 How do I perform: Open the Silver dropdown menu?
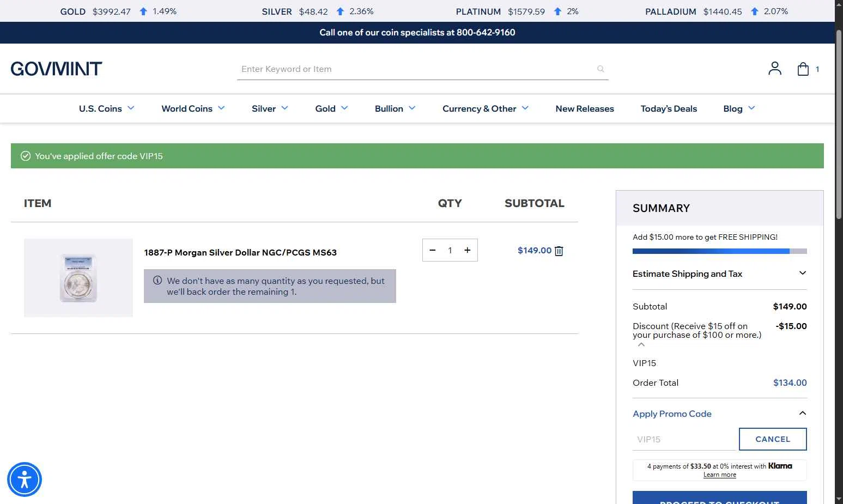(270, 108)
